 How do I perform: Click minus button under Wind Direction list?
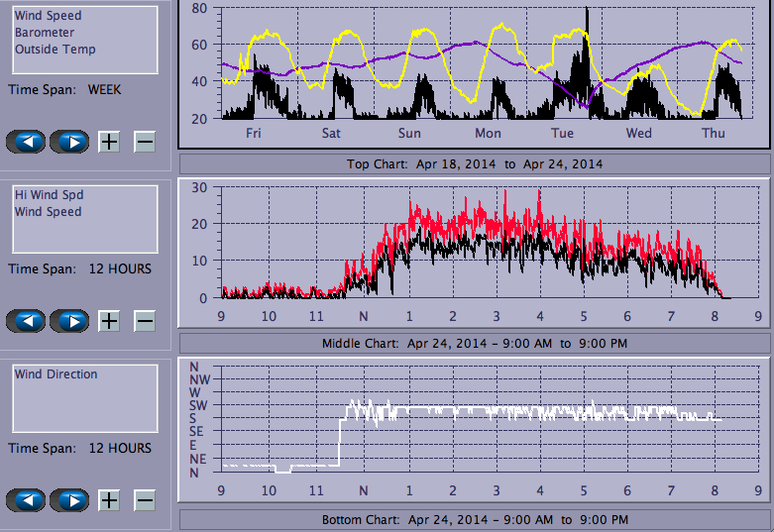pos(145,500)
